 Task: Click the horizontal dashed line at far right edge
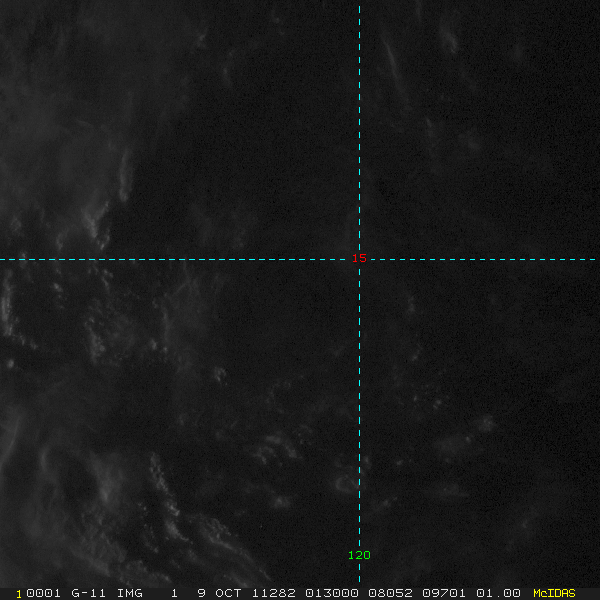(x=594, y=259)
